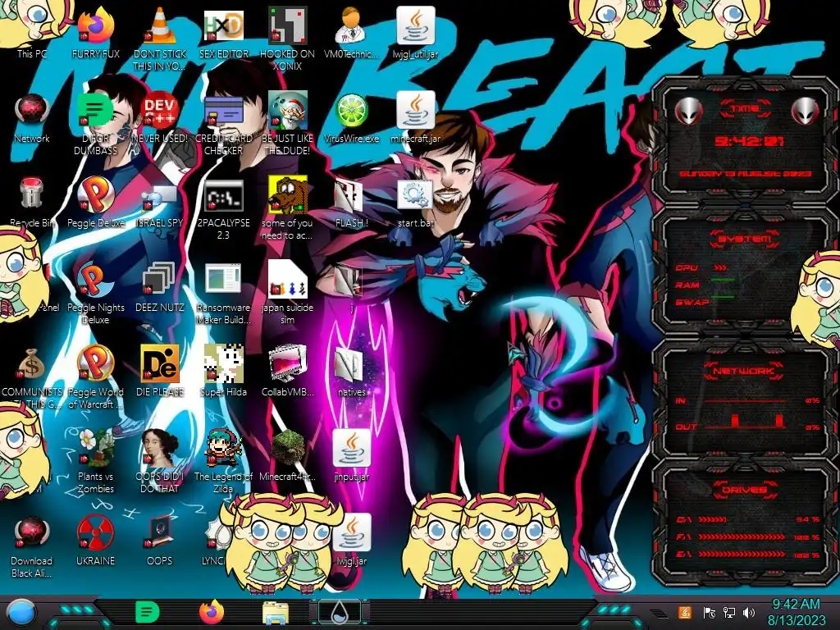Image resolution: width=840 pixels, height=630 pixels.
Task: Click the left Alienware head logo
Action: point(688,111)
